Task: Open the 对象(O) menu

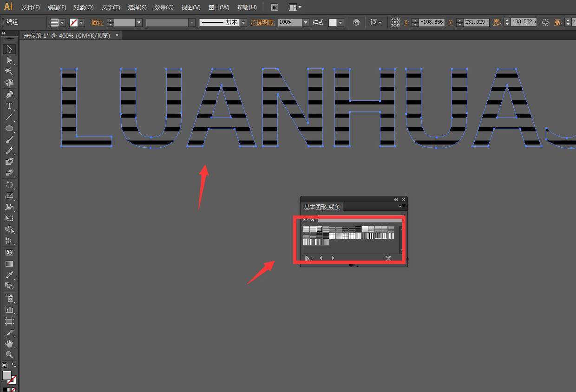Action: coord(84,7)
